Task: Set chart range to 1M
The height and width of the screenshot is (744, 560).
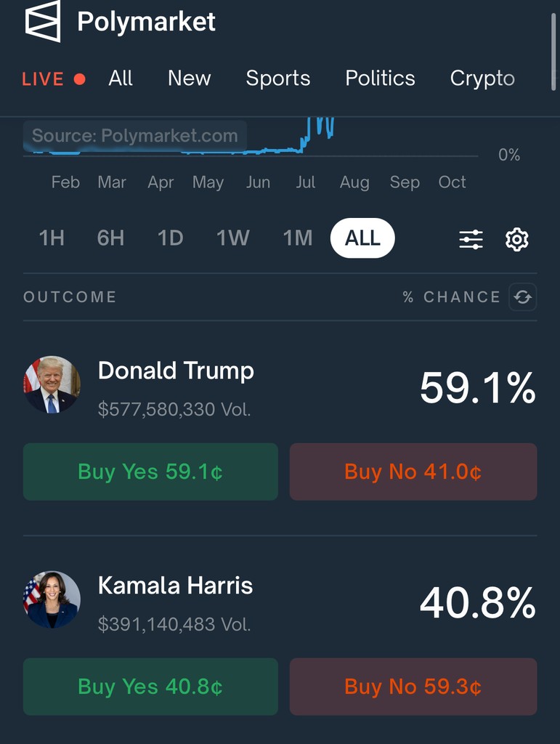Action: pyautogui.click(x=298, y=238)
